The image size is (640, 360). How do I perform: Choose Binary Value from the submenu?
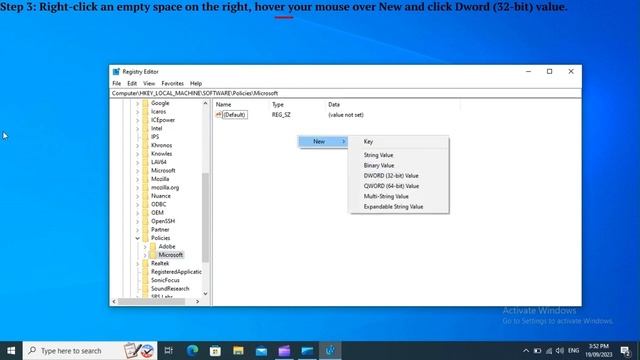pyautogui.click(x=379, y=165)
